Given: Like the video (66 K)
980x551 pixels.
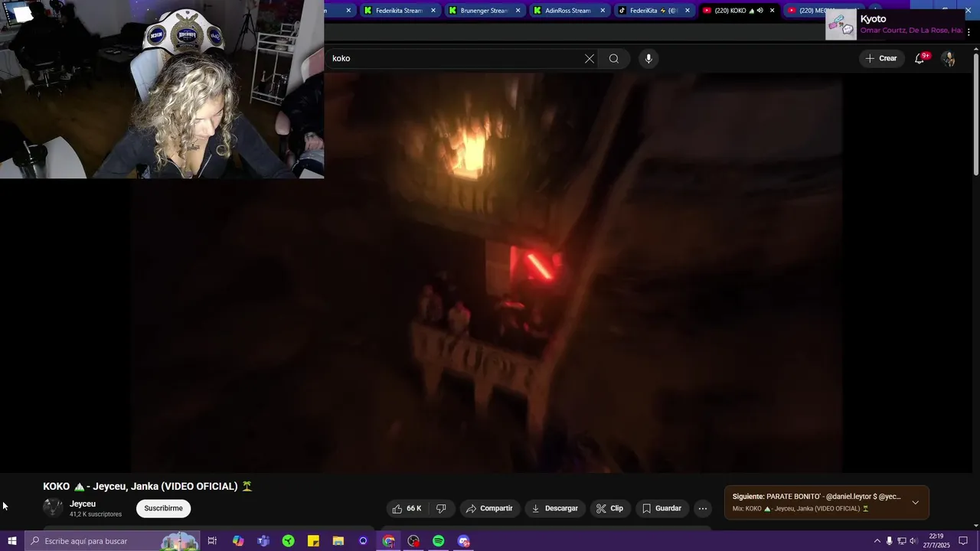Looking at the screenshot, I should click(x=407, y=508).
